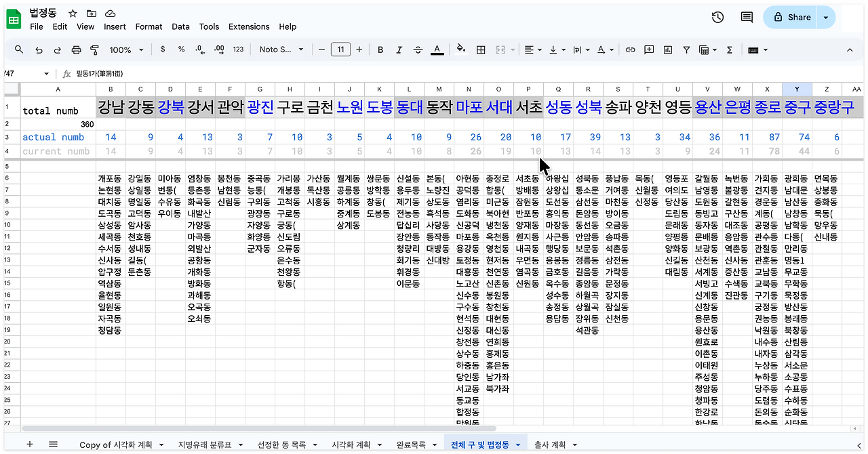This screenshot has height=454, width=868.
Task: Switch to the 완료목록 sheet tab
Action: (x=412, y=444)
